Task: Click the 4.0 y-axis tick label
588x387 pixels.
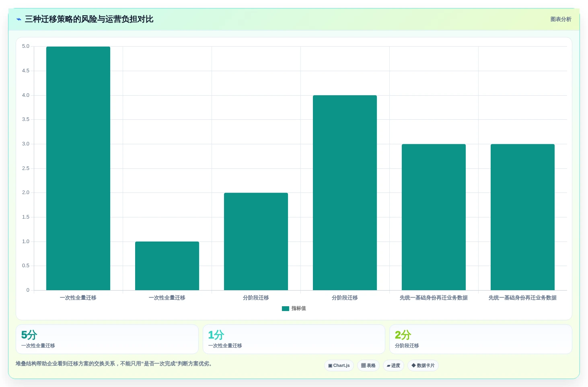Action: pyautogui.click(x=26, y=95)
